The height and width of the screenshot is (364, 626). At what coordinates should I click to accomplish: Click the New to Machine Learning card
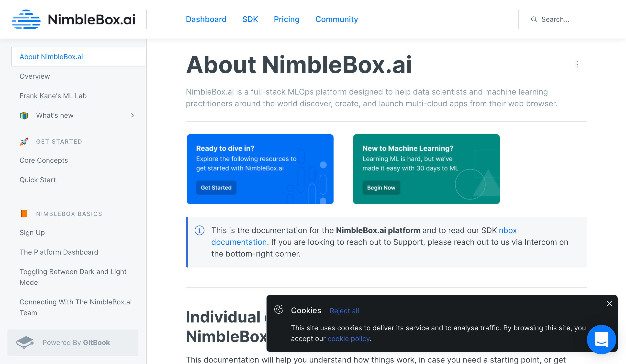426,169
